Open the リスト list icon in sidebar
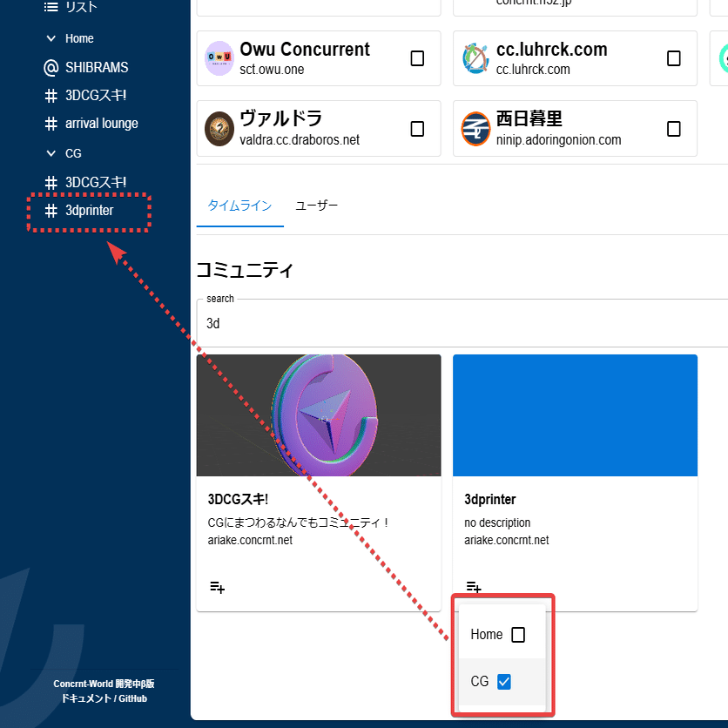The height and width of the screenshot is (728, 728). click(51, 6)
